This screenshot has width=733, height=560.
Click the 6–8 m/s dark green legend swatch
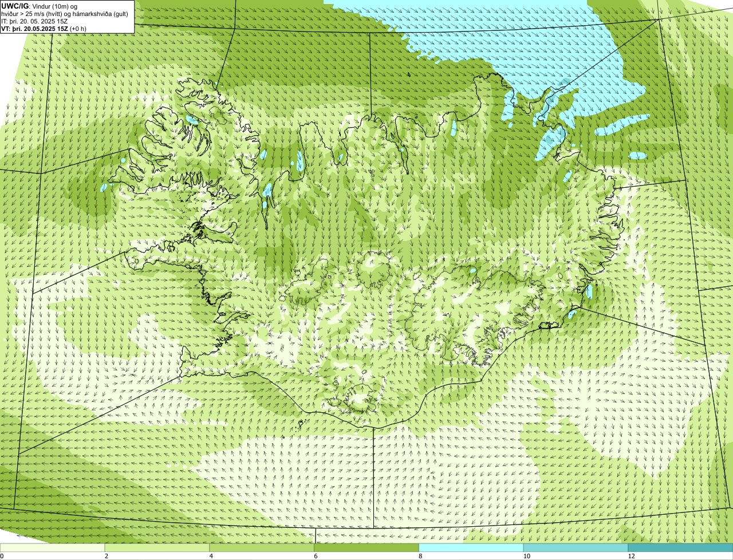pos(367,547)
